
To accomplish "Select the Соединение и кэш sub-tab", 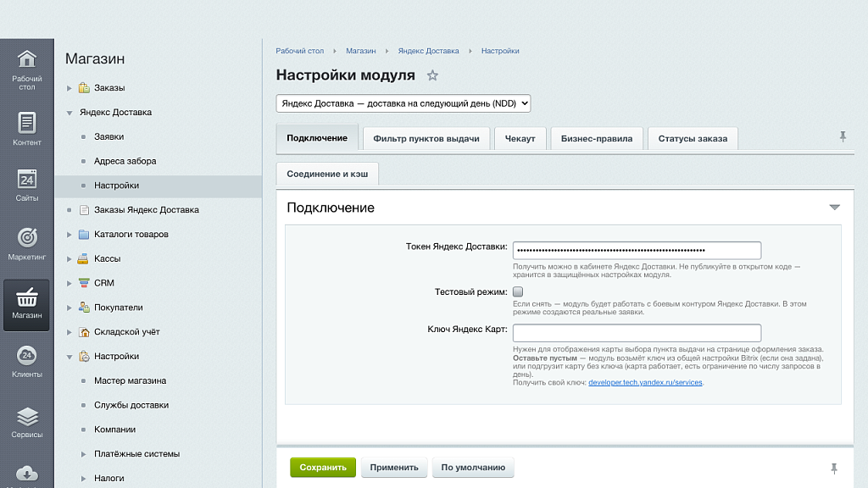I will click(327, 174).
